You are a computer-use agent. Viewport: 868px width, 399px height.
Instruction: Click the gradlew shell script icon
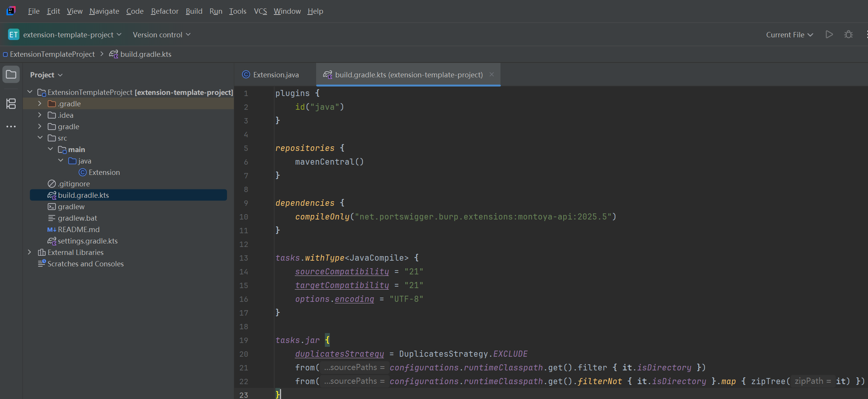click(52, 207)
